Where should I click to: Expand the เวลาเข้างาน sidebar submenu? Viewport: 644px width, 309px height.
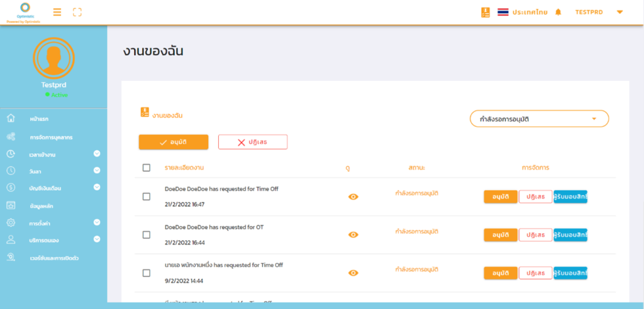pos(97,153)
